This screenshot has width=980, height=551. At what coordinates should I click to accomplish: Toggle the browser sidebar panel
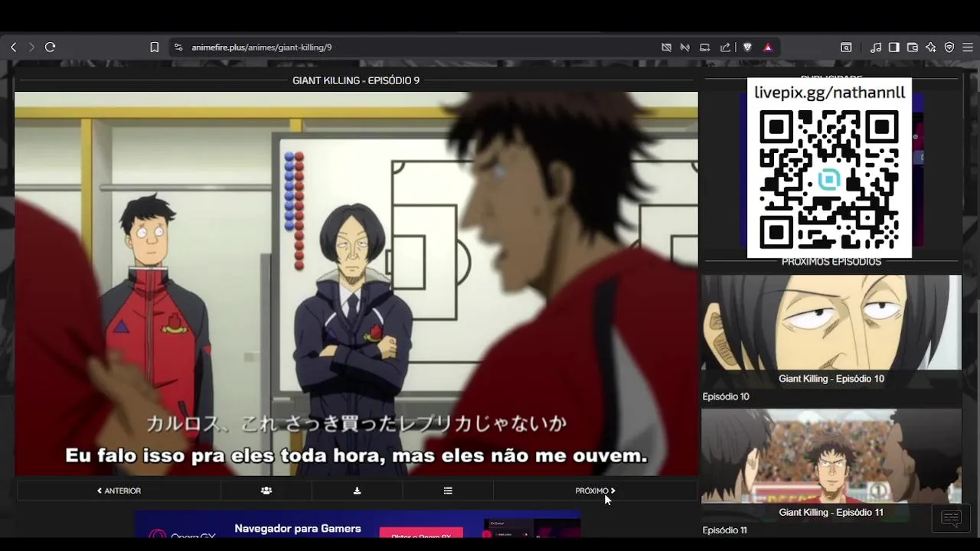894,47
